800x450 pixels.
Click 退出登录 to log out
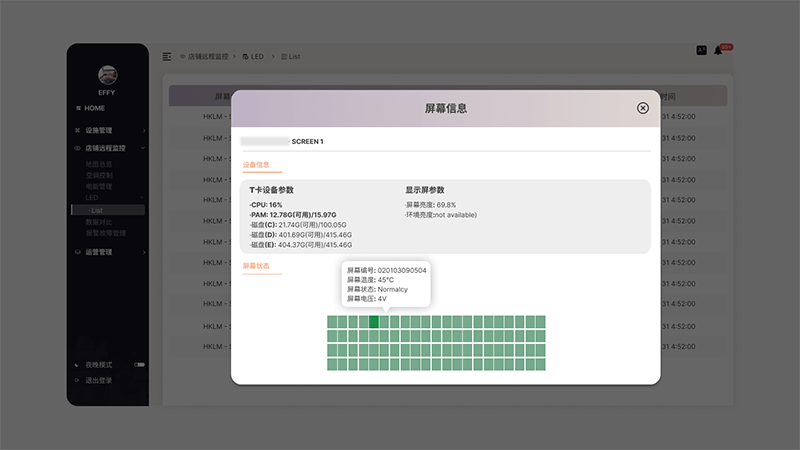point(98,380)
